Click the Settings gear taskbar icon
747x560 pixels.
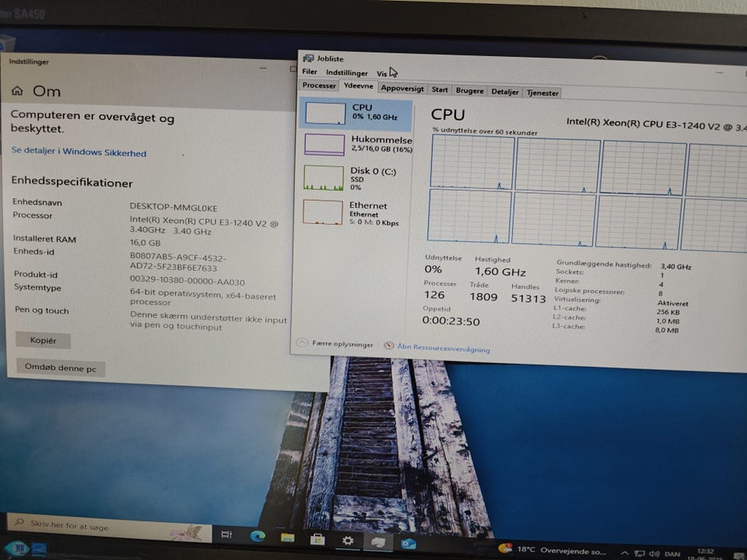[x=348, y=541]
